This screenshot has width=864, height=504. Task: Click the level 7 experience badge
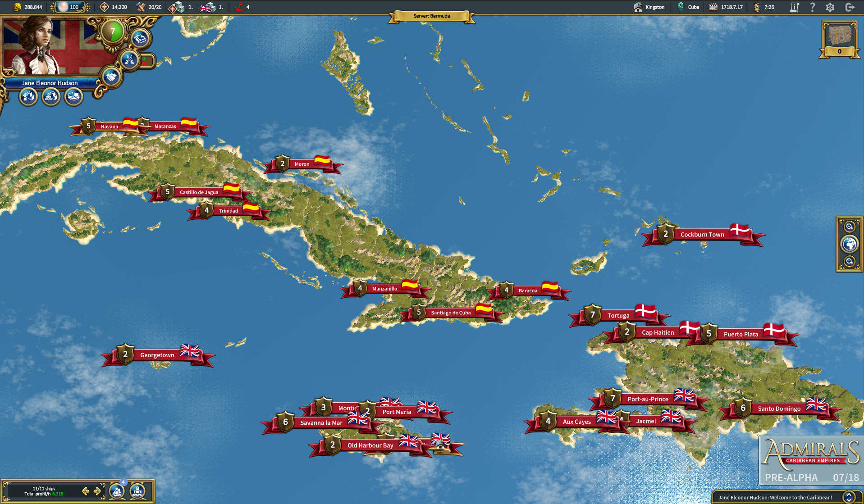click(113, 32)
